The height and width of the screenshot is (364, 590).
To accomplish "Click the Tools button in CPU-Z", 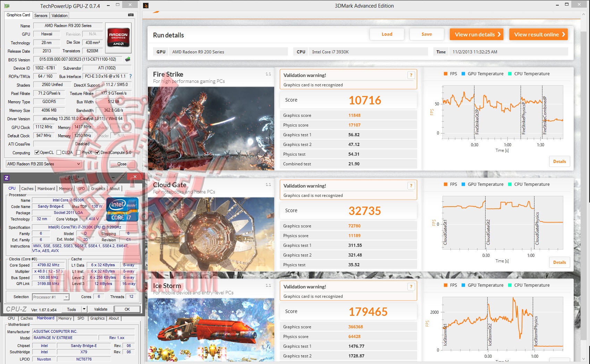I will point(71,309).
